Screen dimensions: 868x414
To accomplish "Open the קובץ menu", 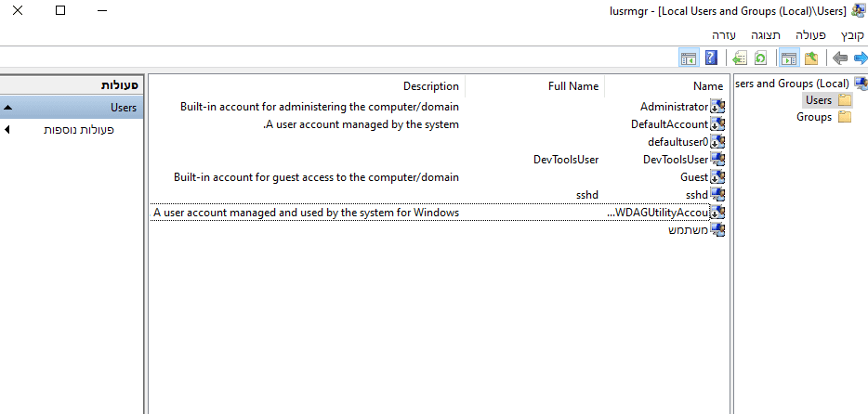I will (852, 34).
